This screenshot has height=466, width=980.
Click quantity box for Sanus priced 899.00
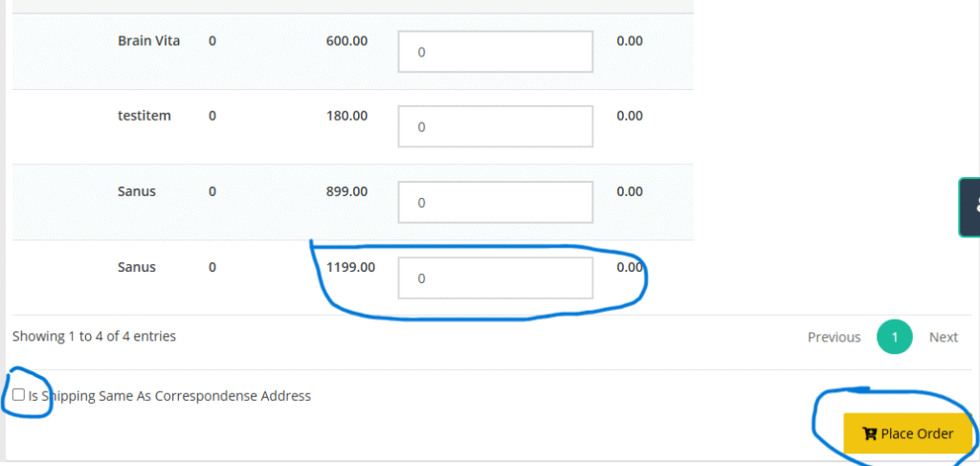(496, 202)
